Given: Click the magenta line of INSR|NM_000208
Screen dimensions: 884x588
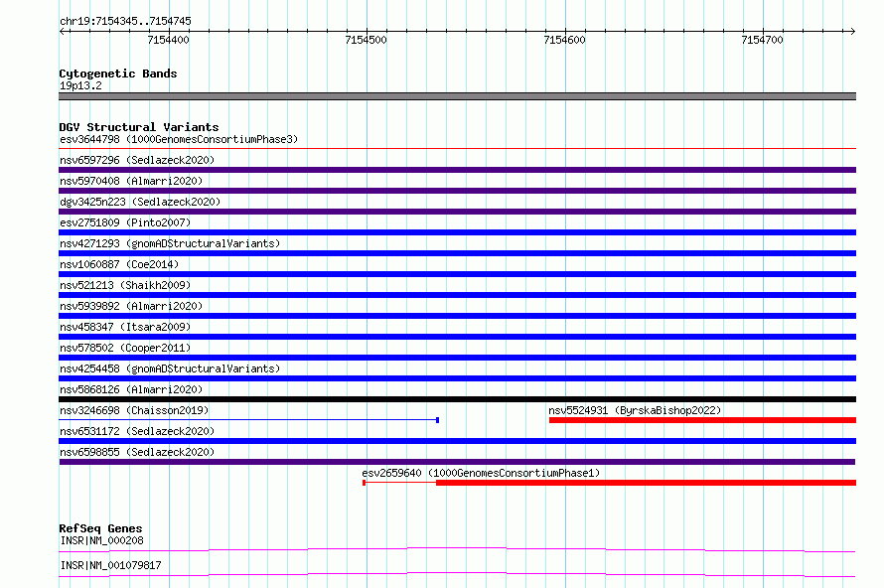Looking at the screenshot, I should point(457,549).
